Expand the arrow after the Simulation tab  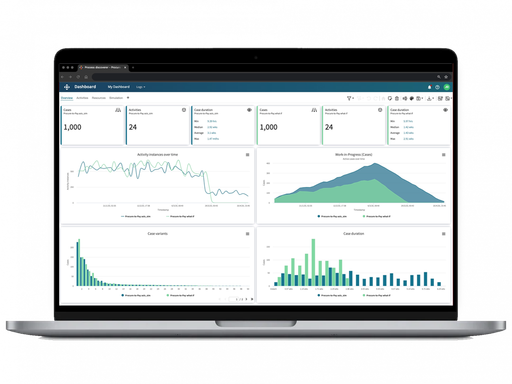128,98
